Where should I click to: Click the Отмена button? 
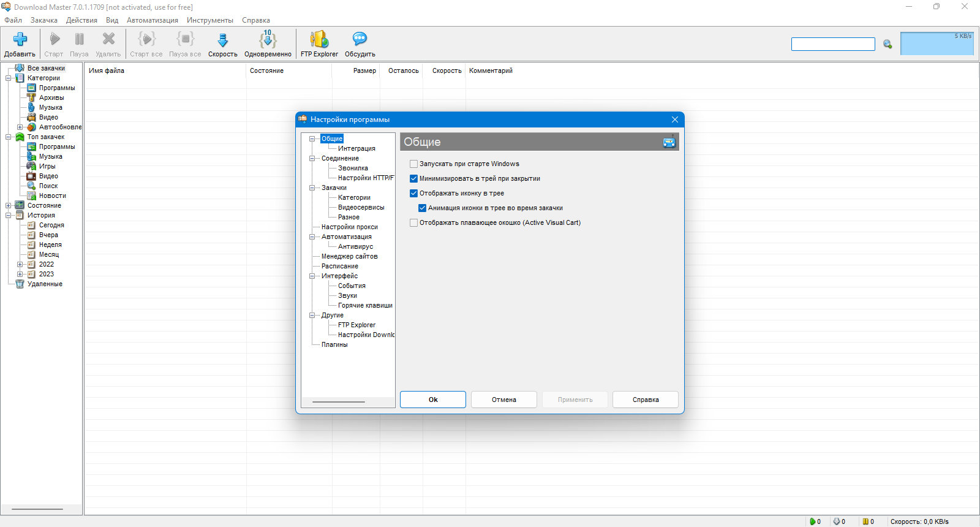coord(504,400)
